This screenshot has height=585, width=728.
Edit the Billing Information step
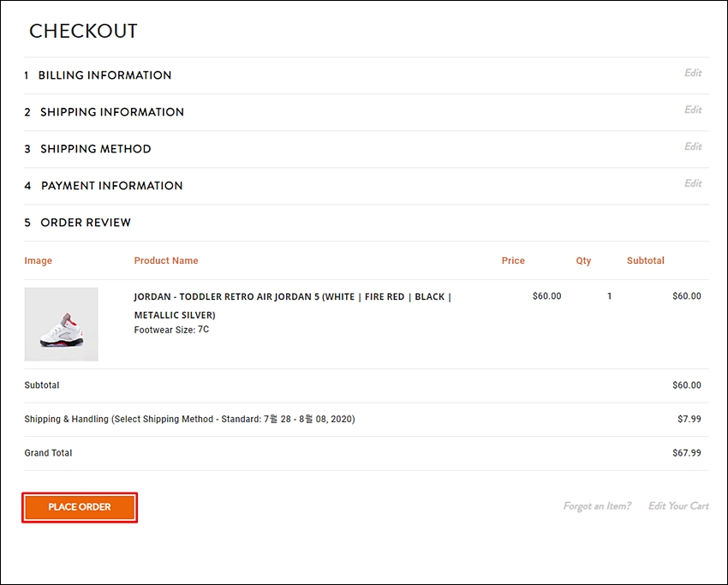point(693,73)
